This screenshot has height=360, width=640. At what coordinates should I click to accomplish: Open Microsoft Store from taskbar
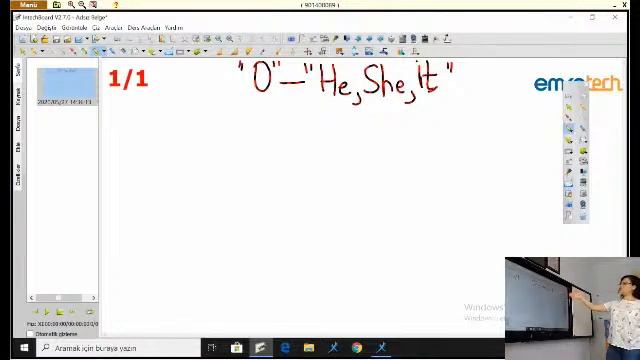pyautogui.click(x=237, y=348)
